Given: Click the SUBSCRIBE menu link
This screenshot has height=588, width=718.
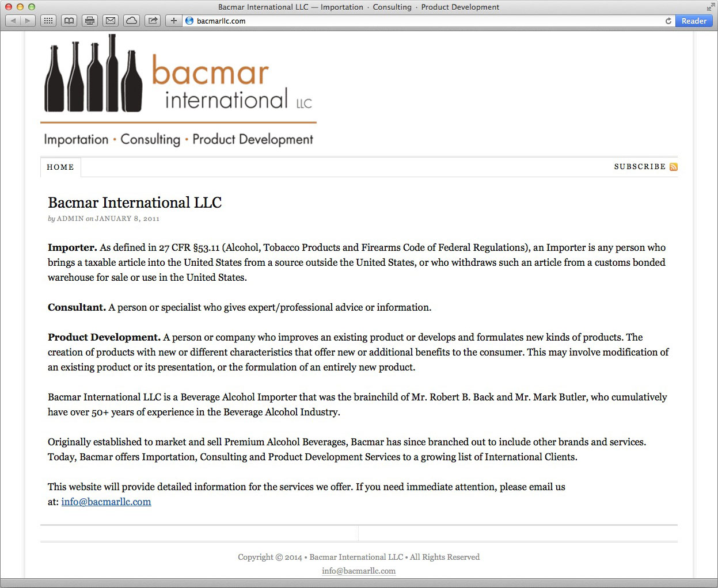Looking at the screenshot, I should click(x=640, y=167).
